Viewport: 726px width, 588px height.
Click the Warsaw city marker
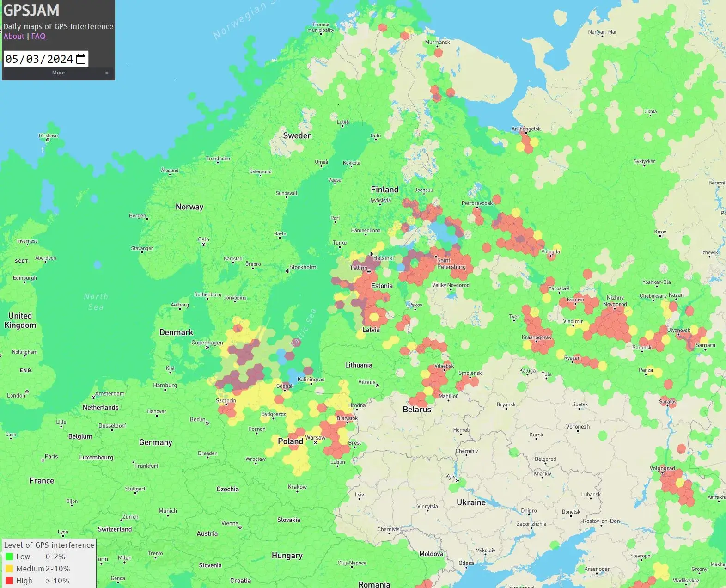[x=316, y=442]
